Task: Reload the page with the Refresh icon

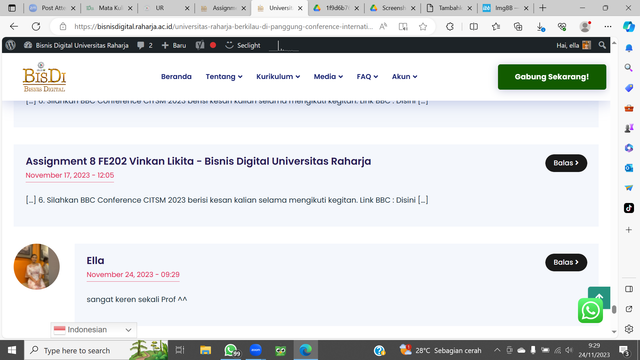Action: tap(36, 27)
